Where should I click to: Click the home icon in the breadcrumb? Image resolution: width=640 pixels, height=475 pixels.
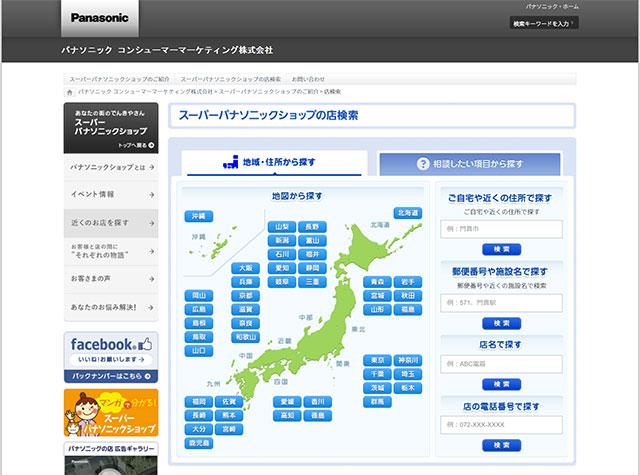point(70,92)
